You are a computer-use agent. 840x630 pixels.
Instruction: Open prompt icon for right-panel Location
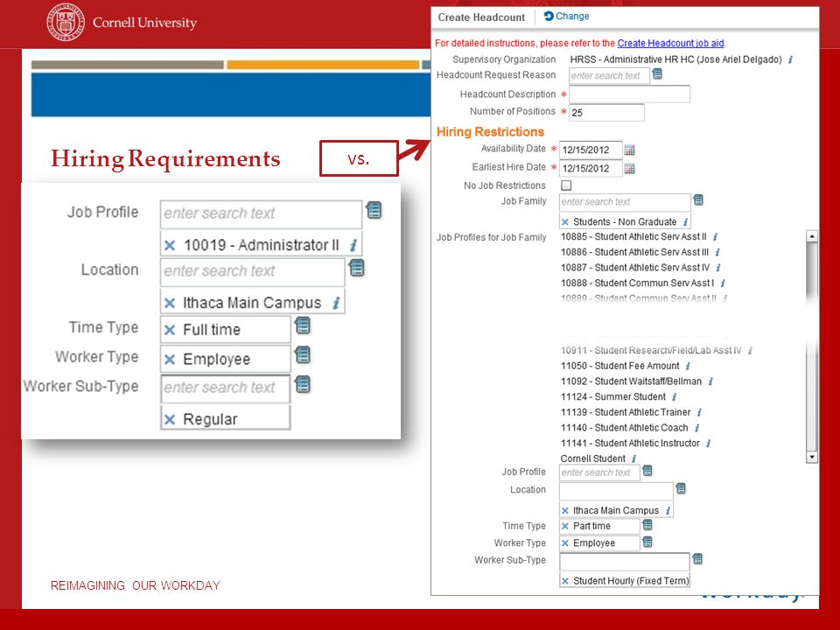[x=681, y=488]
